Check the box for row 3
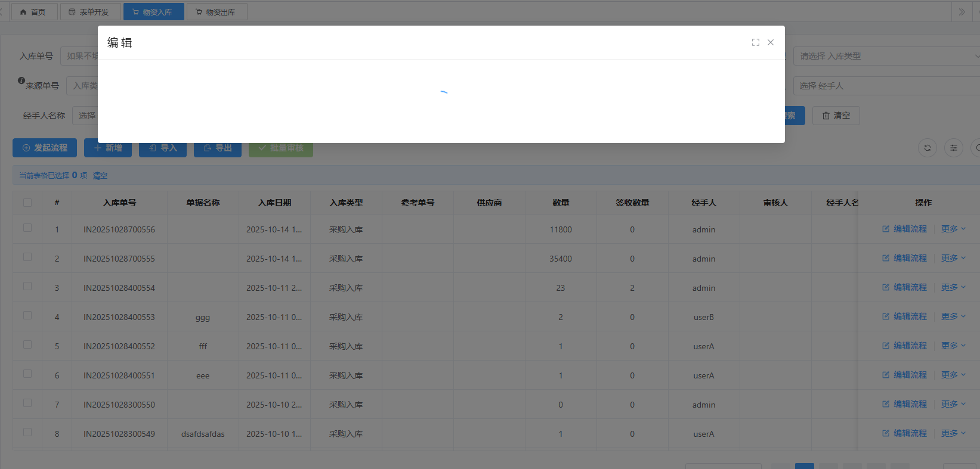This screenshot has height=469, width=980. tap(27, 287)
